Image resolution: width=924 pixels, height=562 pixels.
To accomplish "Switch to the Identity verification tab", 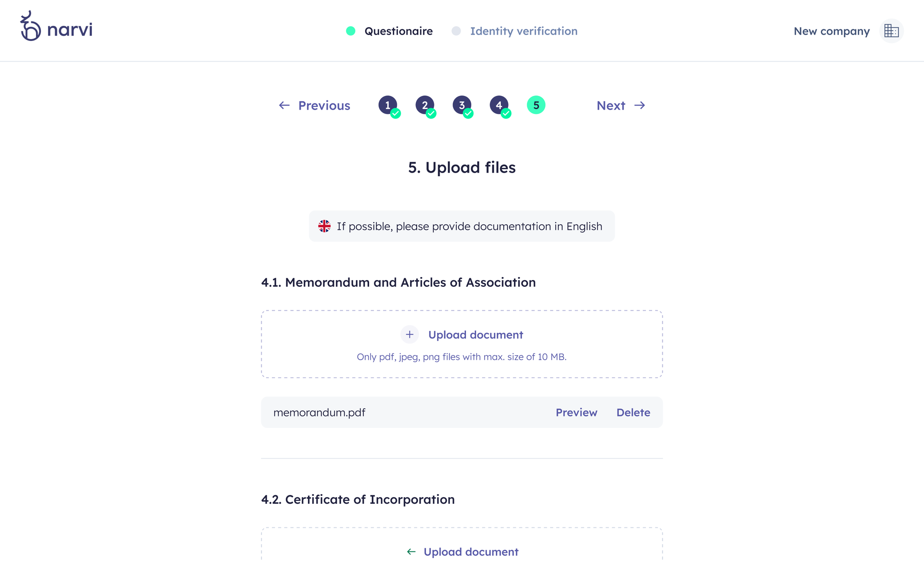I will tap(524, 31).
